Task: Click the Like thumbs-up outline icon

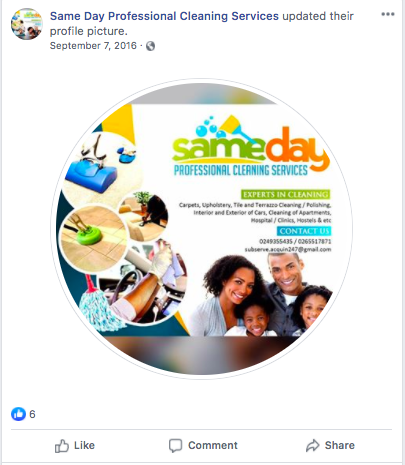Action: coord(62,446)
